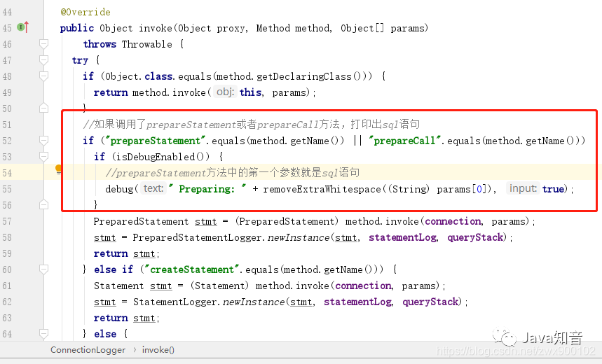Collapse the else block marker on line 64

[43, 334]
